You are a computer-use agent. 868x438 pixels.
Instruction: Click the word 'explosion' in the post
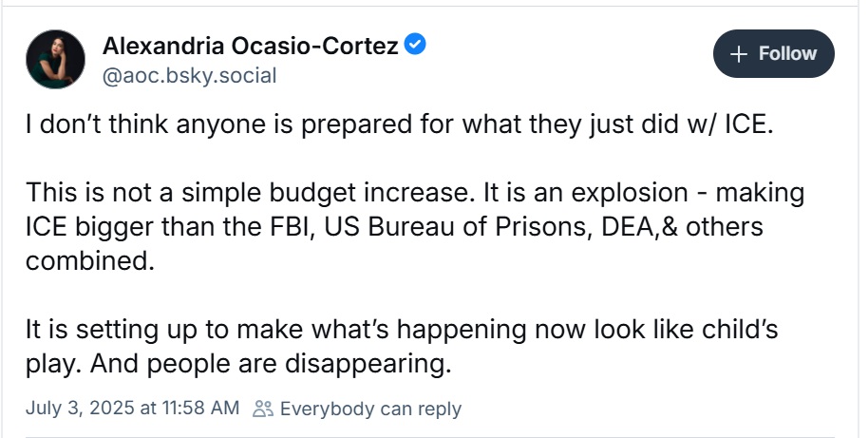coord(630,193)
